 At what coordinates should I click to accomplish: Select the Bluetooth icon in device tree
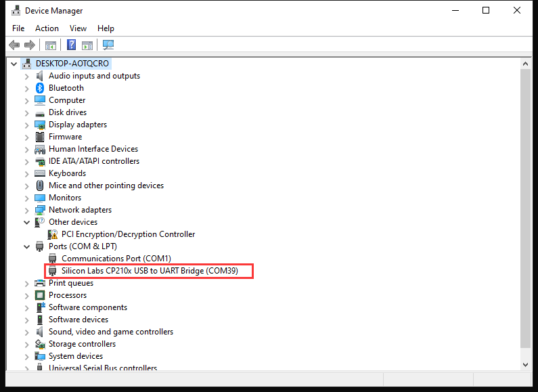40,88
